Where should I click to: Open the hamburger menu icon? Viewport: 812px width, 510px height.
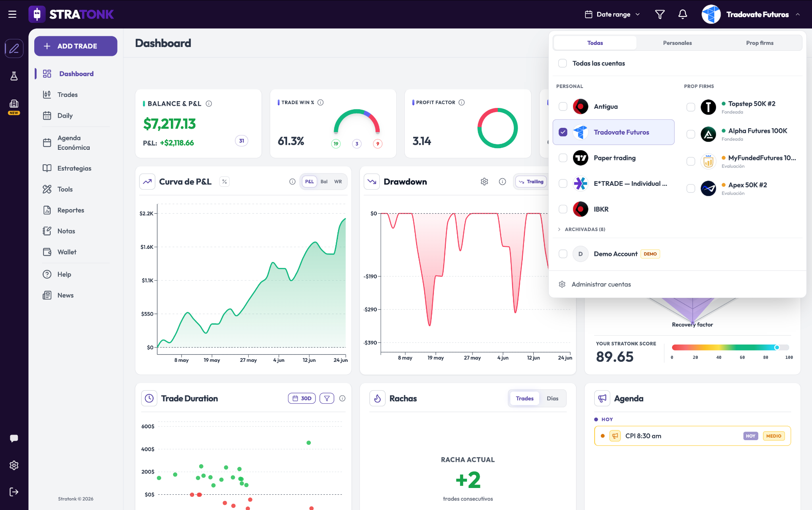[x=12, y=14]
